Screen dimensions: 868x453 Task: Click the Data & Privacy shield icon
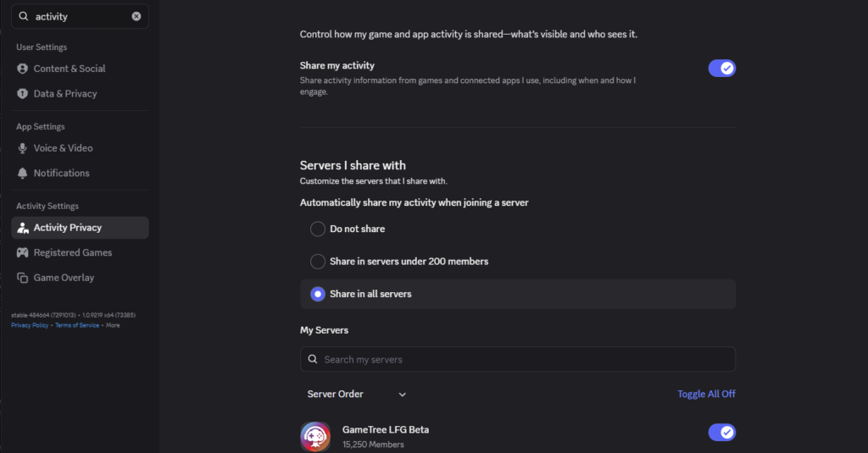click(23, 94)
